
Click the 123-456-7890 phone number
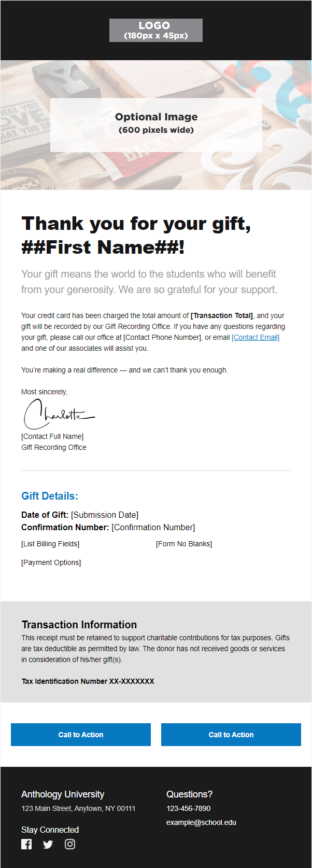coord(188,808)
